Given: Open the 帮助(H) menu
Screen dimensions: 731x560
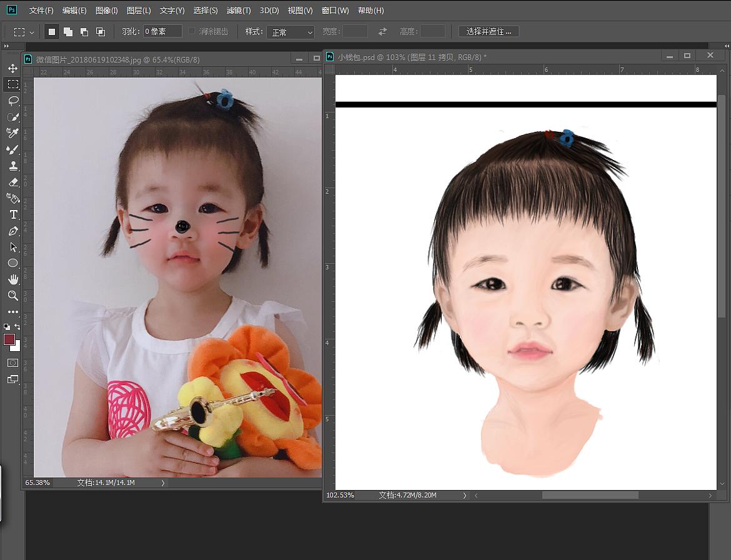Looking at the screenshot, I should point(370,10).
